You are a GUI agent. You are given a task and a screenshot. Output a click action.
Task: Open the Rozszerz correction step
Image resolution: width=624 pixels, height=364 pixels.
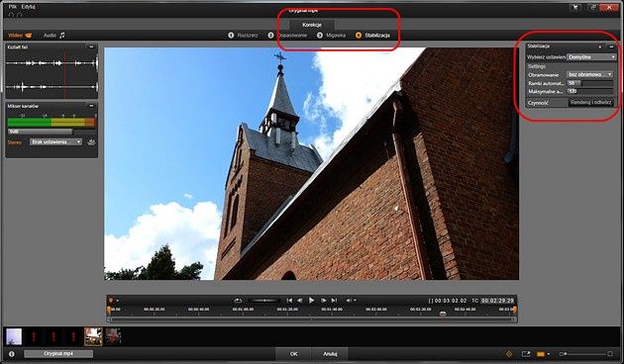coord(243,36)
